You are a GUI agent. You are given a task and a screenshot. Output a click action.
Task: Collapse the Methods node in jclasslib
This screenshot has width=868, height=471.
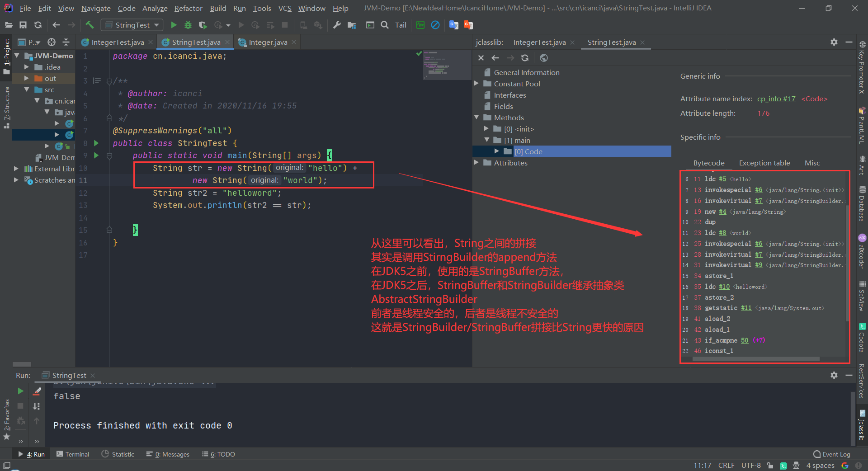click(x=476, y=118)
